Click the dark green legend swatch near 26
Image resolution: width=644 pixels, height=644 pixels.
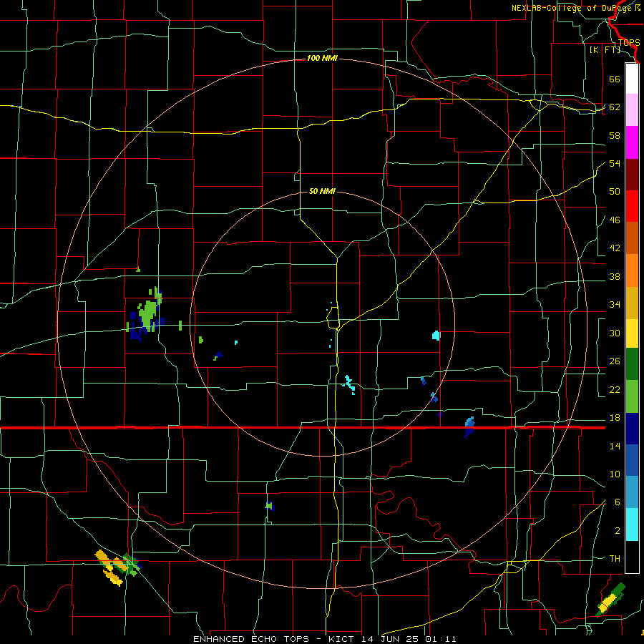click(x=632, y=364)
